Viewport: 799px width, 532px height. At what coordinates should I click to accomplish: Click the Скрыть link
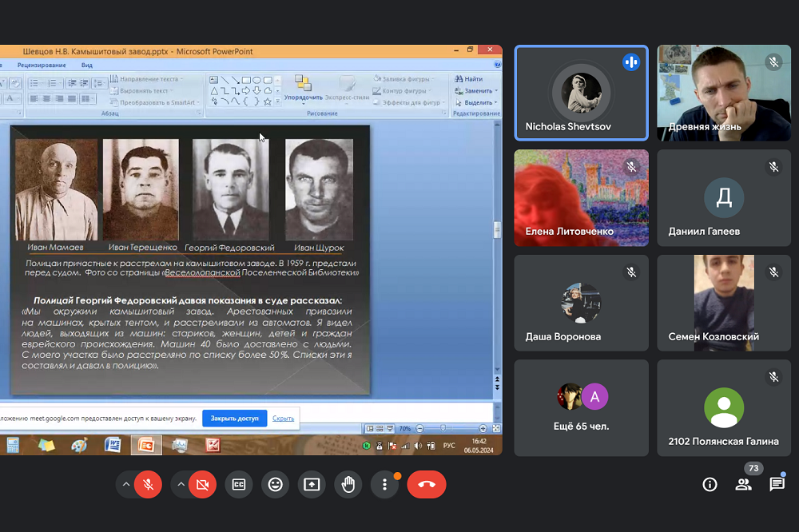(283, 418)
